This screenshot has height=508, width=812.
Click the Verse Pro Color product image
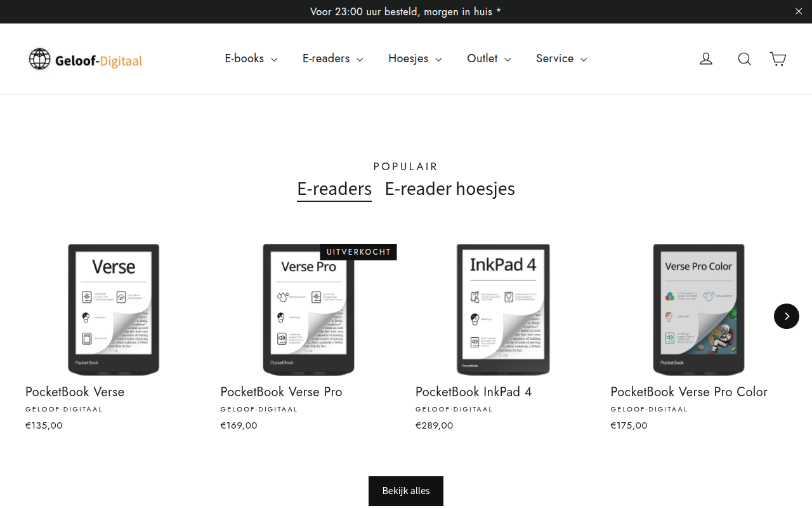click(x=698, y=310)
